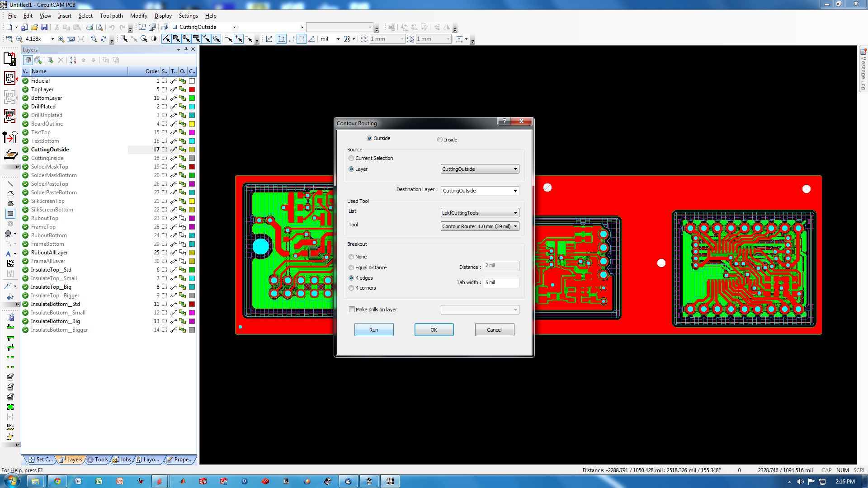This screenshot has width=868, height=488.
Task: Select Current Selection as source
Action: [351, 158]
